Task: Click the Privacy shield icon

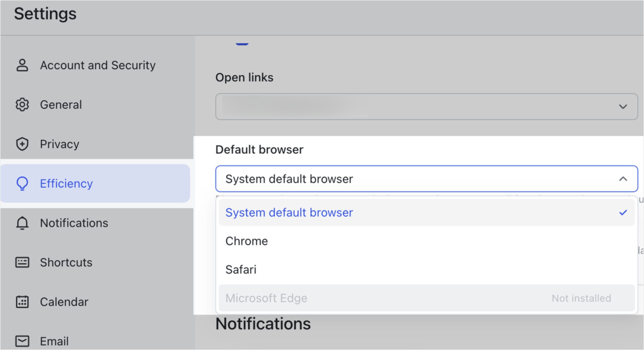Action: pyautogui.click(x=22, y=144)
